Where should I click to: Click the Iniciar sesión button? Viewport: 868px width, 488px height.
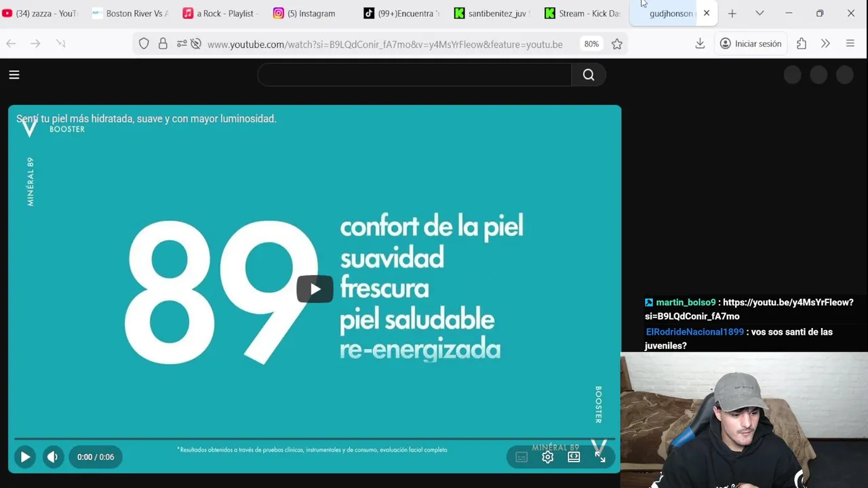tap(751, 43)
